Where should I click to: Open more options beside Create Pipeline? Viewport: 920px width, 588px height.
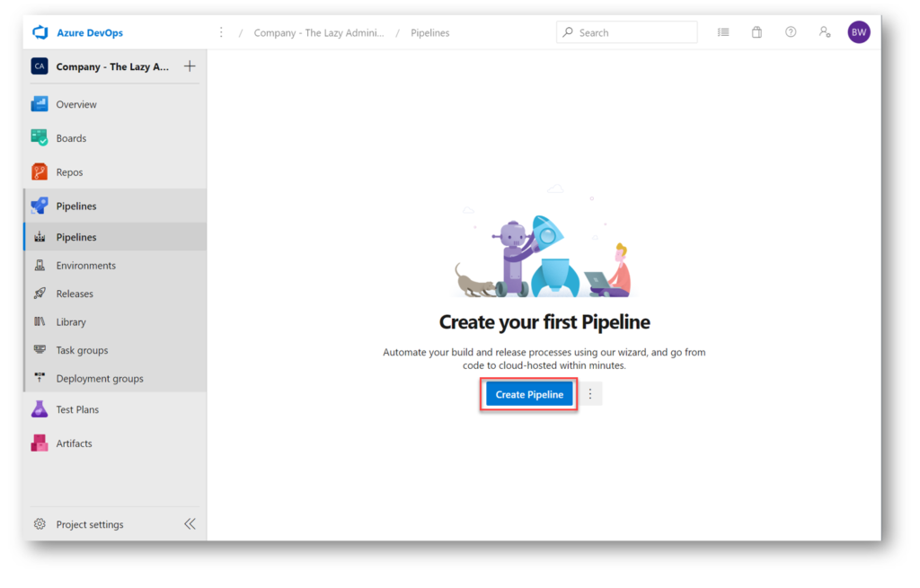(x=590, y=394)
